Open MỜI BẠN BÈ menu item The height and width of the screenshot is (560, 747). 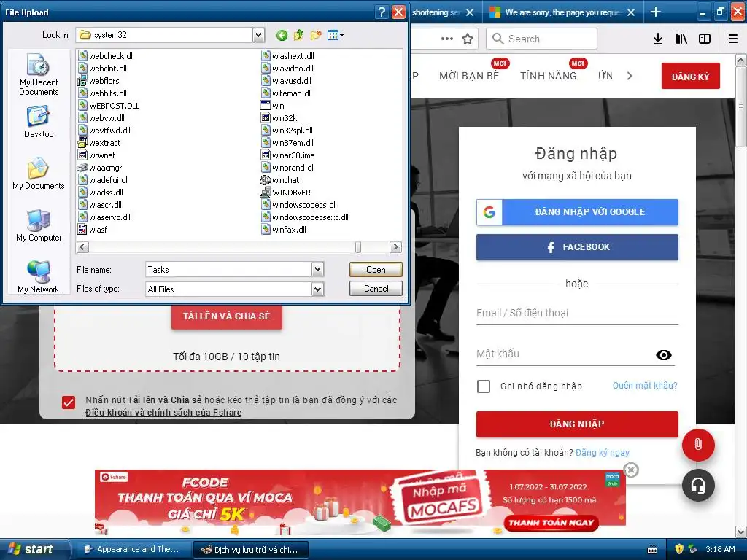469,76
